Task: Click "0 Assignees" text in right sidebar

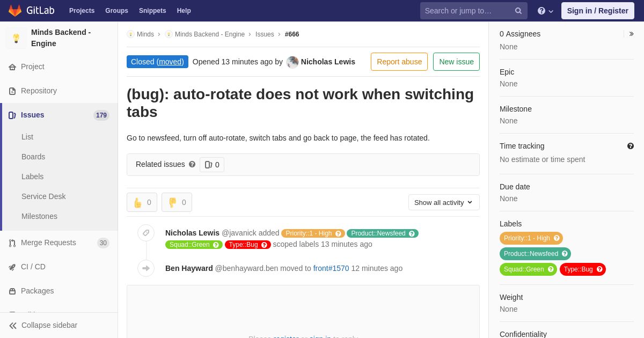Action: [x=520, y=34]
